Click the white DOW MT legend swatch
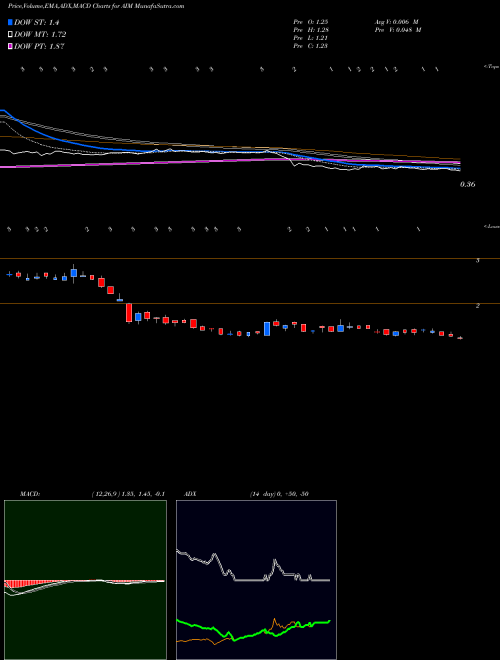The image size is (500, 660). (10, 35)
